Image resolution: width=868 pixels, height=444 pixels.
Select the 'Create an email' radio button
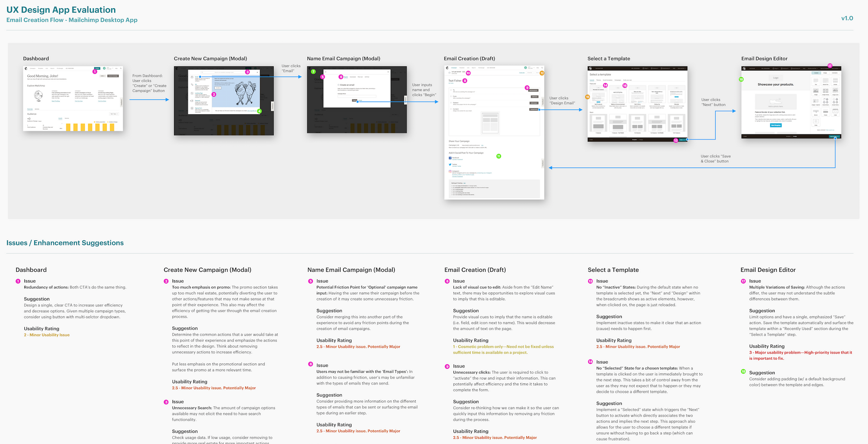339,85
